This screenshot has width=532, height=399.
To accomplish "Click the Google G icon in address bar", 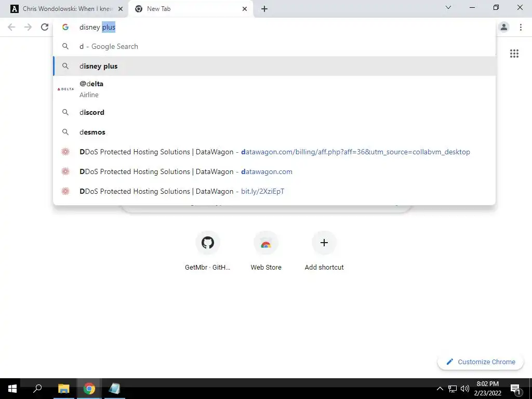I will click(x=65, y=27).
